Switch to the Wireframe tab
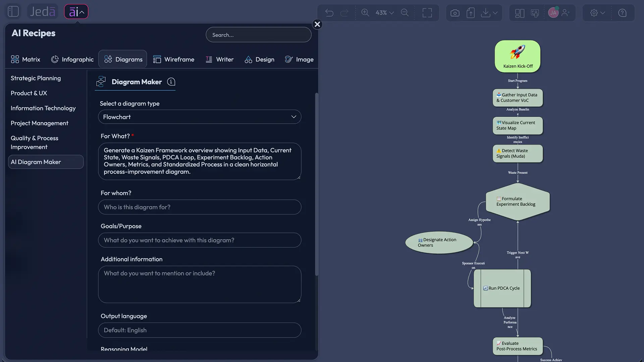 (x=174, y=59)
